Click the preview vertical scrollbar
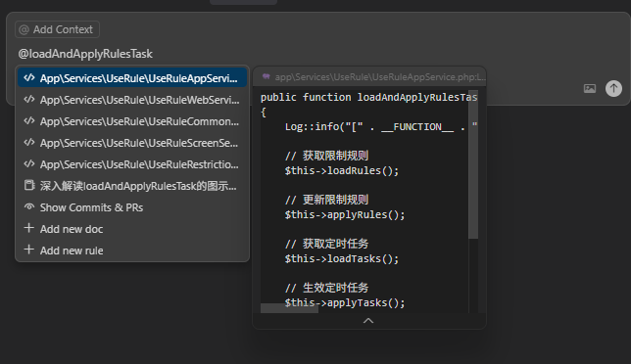Viewport: 631px width, 364px height. (473, 164)
